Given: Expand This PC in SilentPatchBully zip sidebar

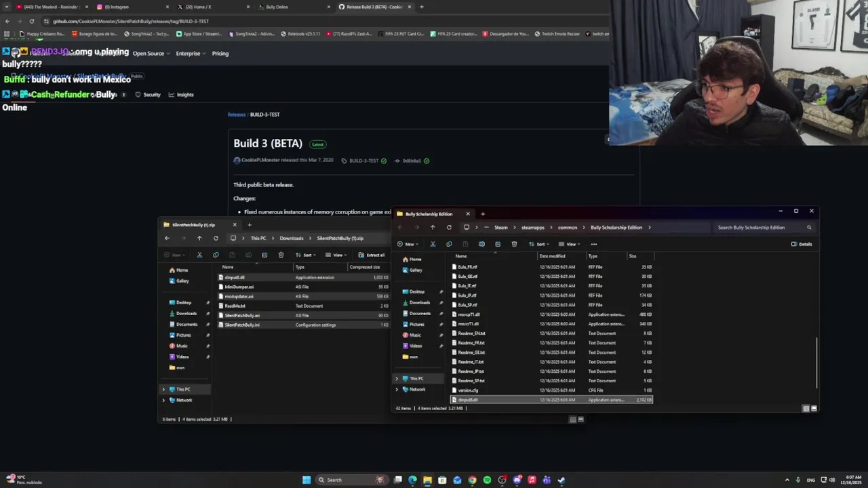Looking at the screenshot, I should point(163,389).
